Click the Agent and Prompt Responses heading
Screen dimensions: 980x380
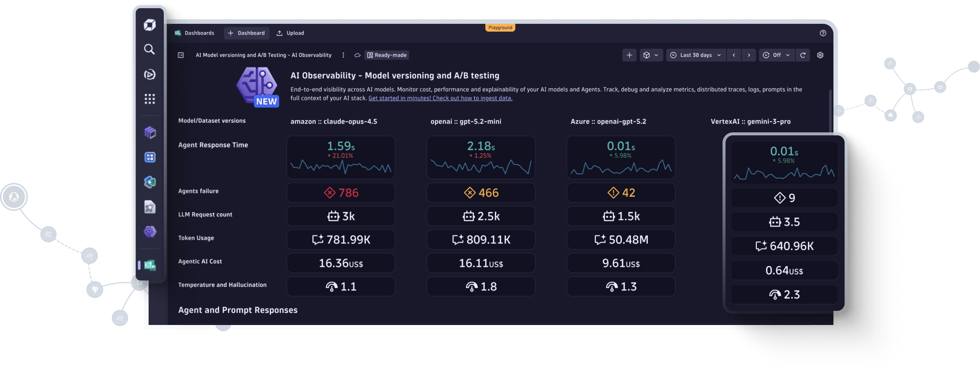238,310
